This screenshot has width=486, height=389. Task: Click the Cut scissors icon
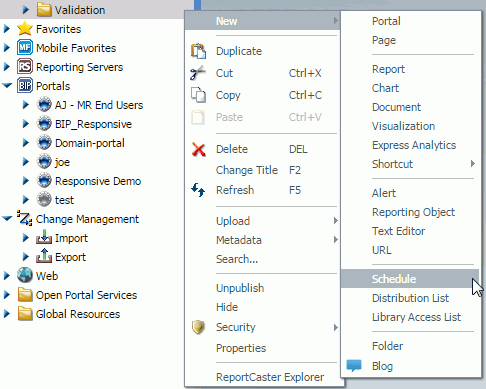(198, 73)
